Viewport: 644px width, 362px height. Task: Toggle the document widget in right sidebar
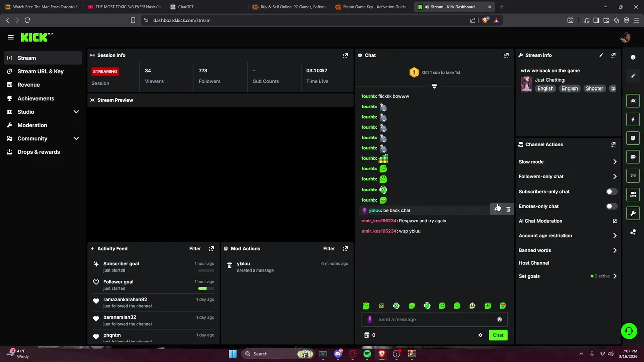633,138
